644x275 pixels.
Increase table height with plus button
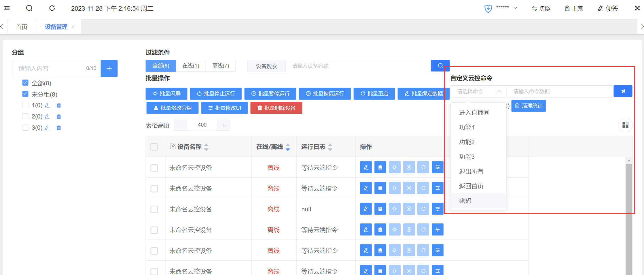click(x=224, y=125)
